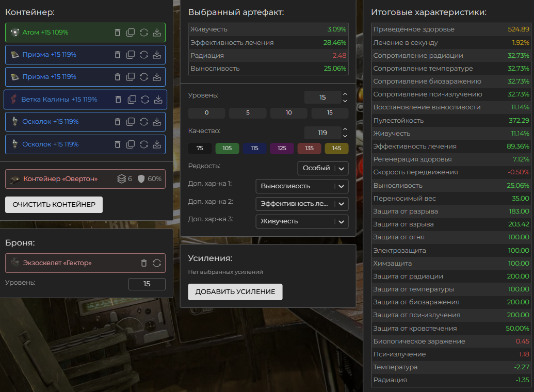Select the red 135 quality swatch
The image size is (534, 392).
click(309, 148)
